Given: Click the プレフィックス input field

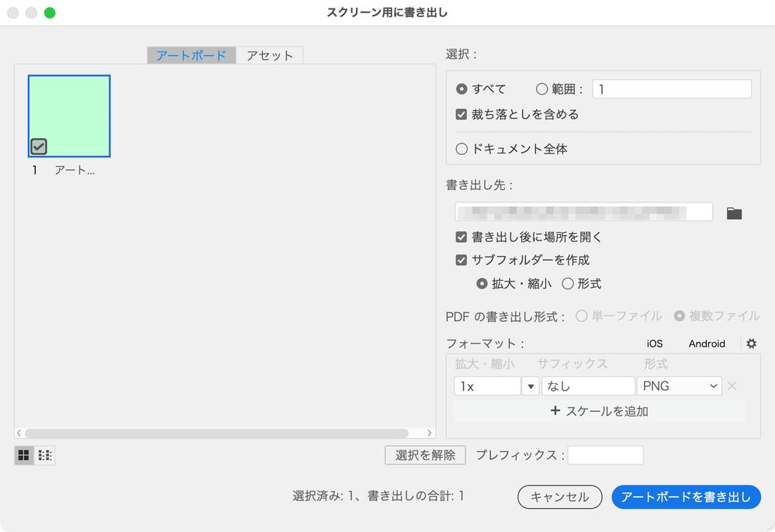Looking at the screenshot, I should 605,455.
